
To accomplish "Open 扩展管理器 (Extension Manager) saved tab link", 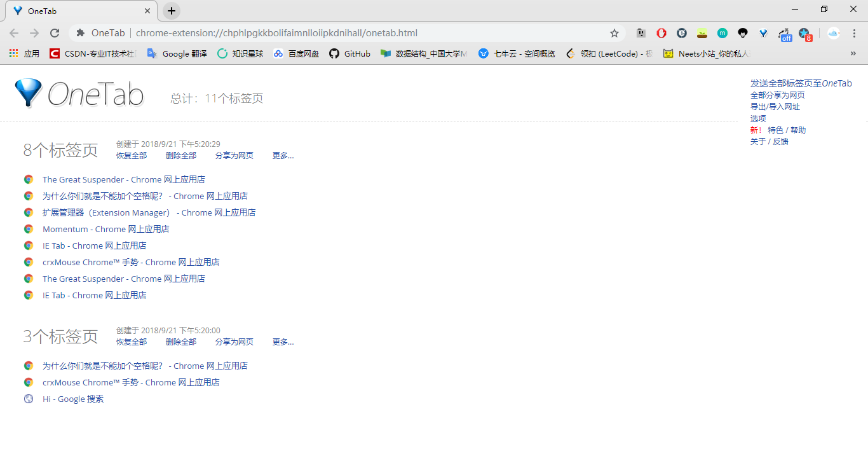I will pyautogui.click(x=149, y=212).
